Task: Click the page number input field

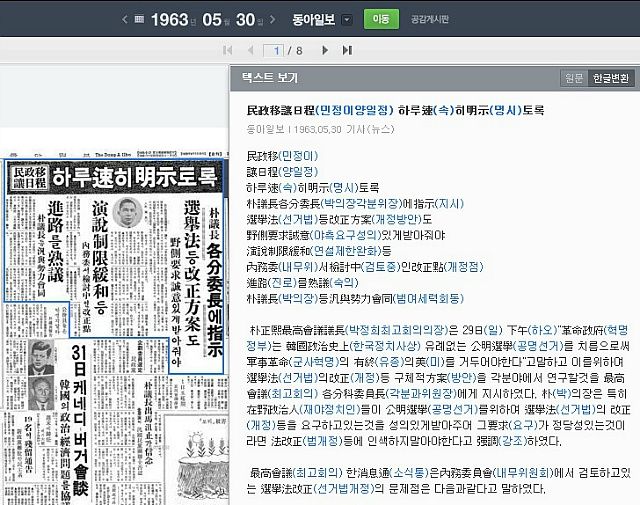Action: click(x=273, y=50)
